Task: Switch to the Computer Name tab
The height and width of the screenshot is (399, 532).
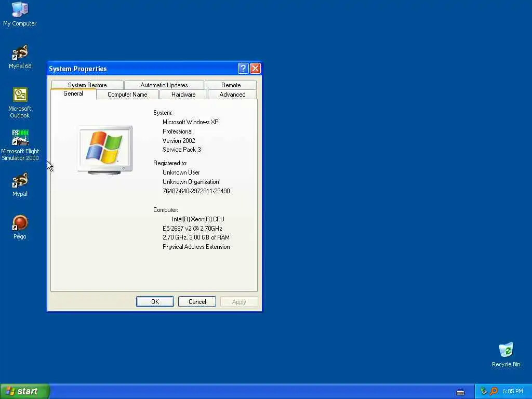Action: click(x=127, y=95)
